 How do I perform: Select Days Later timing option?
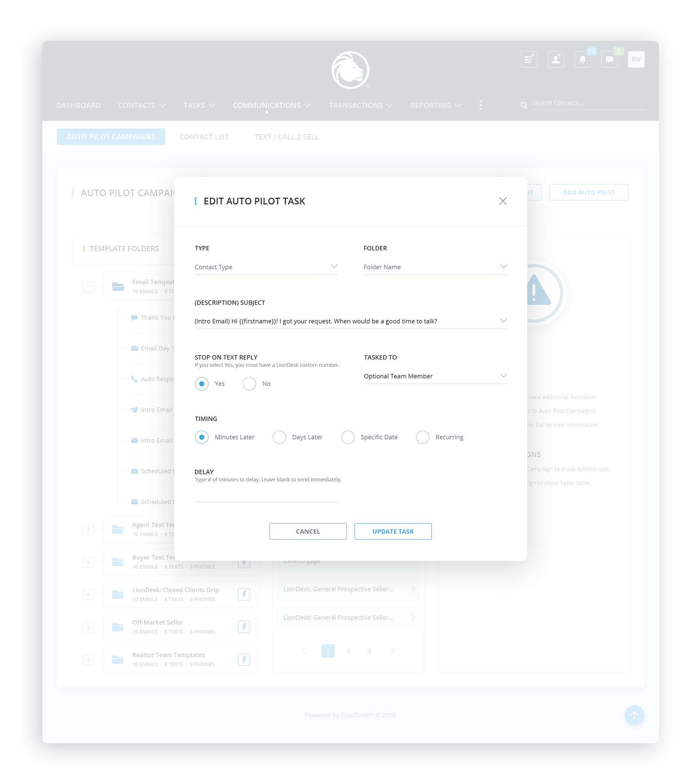pos(279,437)
